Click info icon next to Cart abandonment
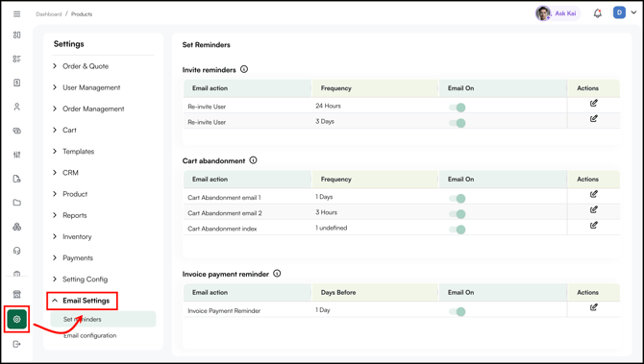 (x=253, y=160)
